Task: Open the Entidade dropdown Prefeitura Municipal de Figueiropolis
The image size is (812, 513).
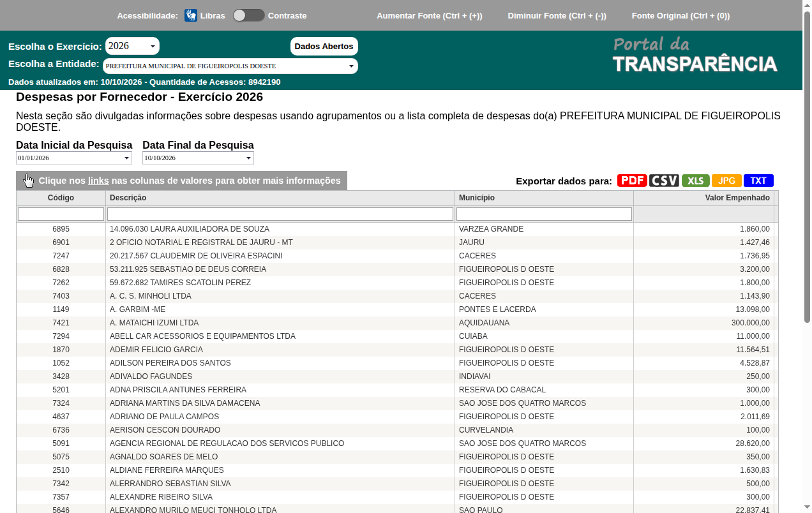Action: coord(230,66)
